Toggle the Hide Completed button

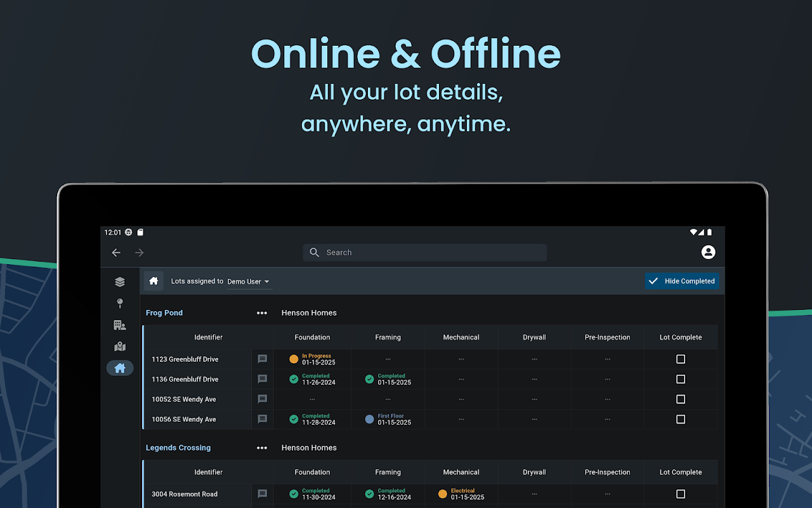click(682, 281)
